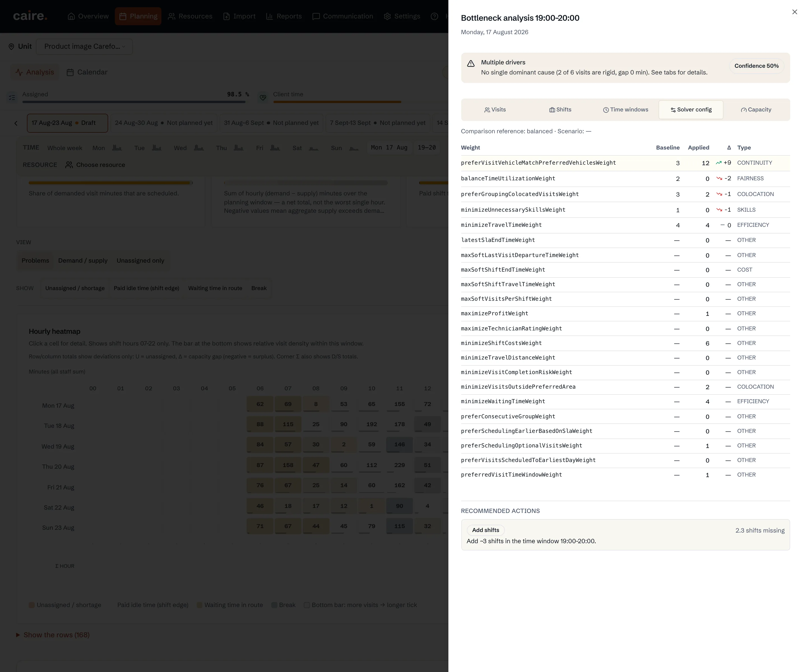Click the warning triangle icon in Multiple drivers
The image size is (807, 672).
[x=471, y=64]
